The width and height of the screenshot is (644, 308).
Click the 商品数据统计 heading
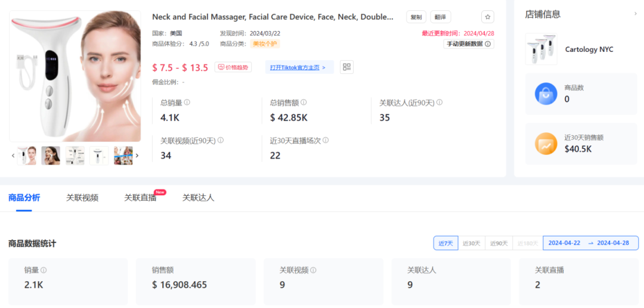point(32,244)
